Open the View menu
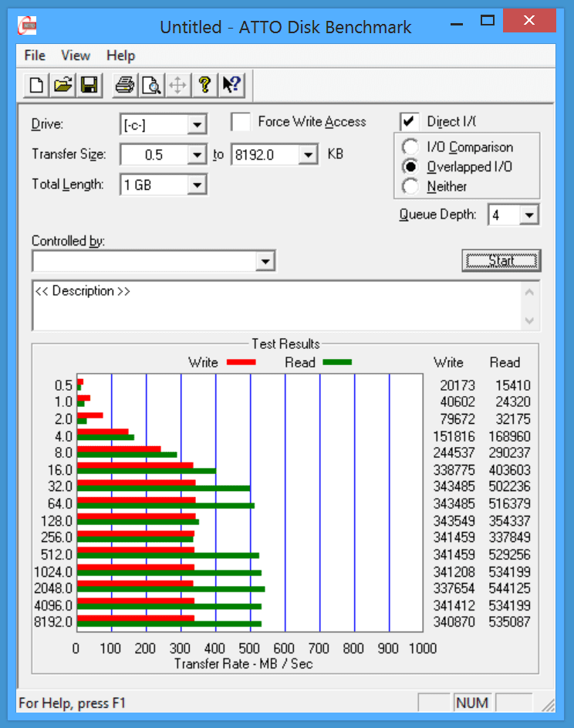The width and height of the screenshot is (574, 728). (76, 56)
